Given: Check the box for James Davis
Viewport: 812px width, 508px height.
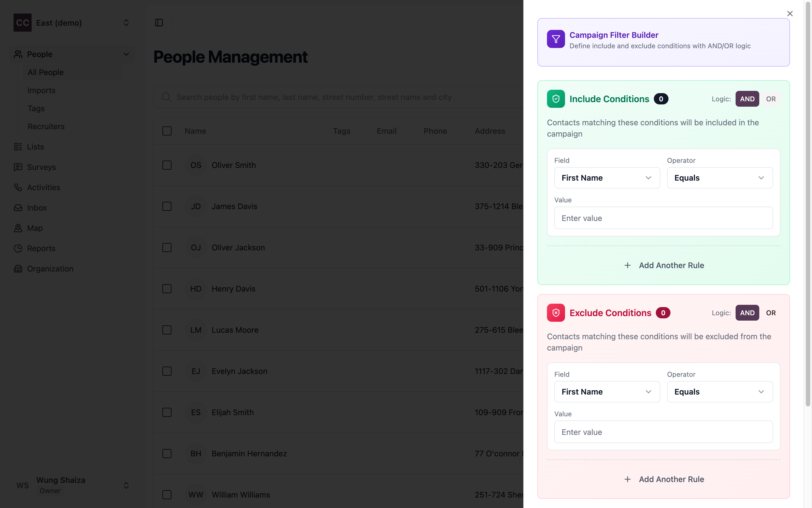Looking at the screenshot, I should (x=167, y=206).
